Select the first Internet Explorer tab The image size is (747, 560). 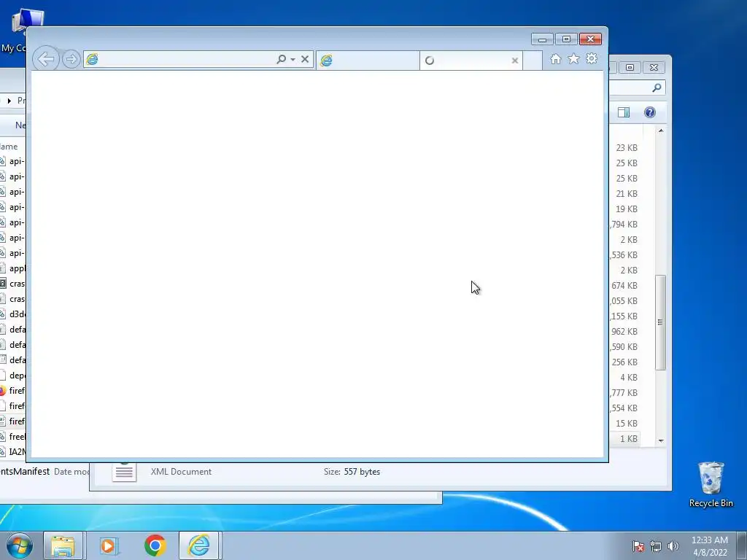pos(368,61)
